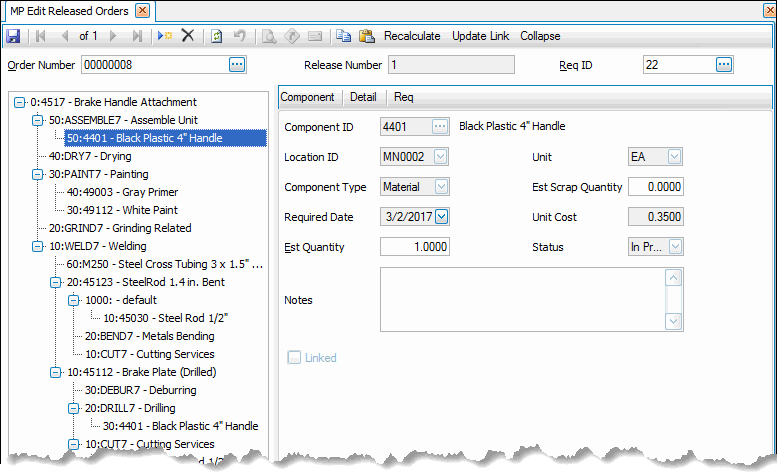Click the Delete X icon in toolbar

point(187,36)
